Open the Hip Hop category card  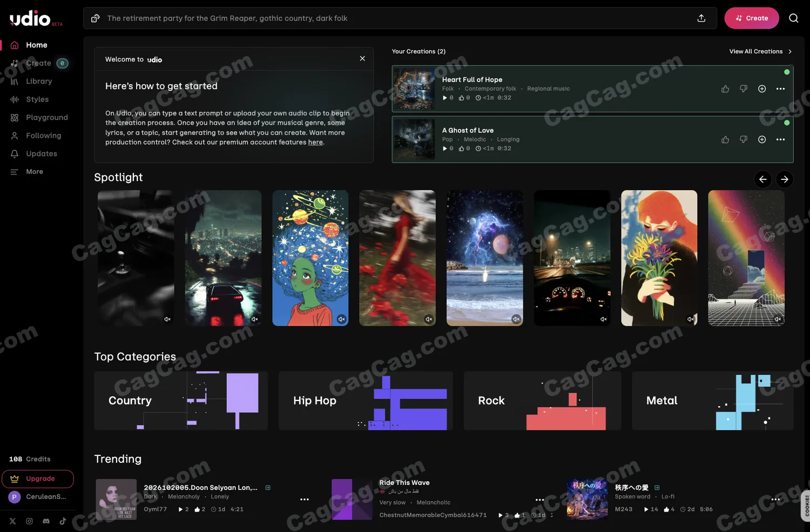coord(366,401)
